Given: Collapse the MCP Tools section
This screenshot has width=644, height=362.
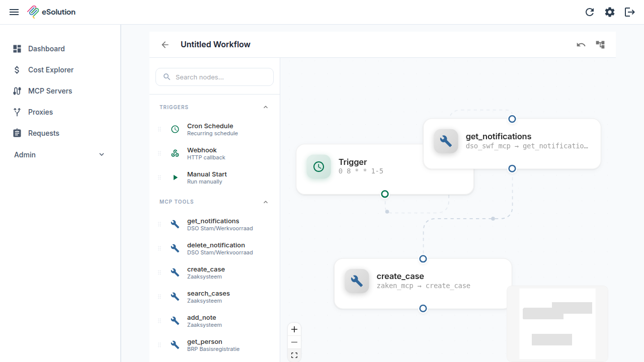Looking at the screenshot, I should click(x=266, y=202).
